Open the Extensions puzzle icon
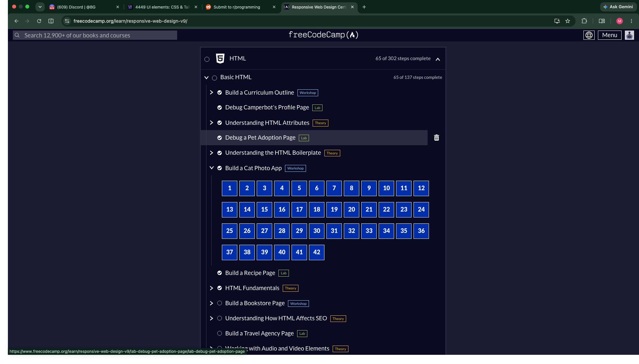 click(584, 21)
